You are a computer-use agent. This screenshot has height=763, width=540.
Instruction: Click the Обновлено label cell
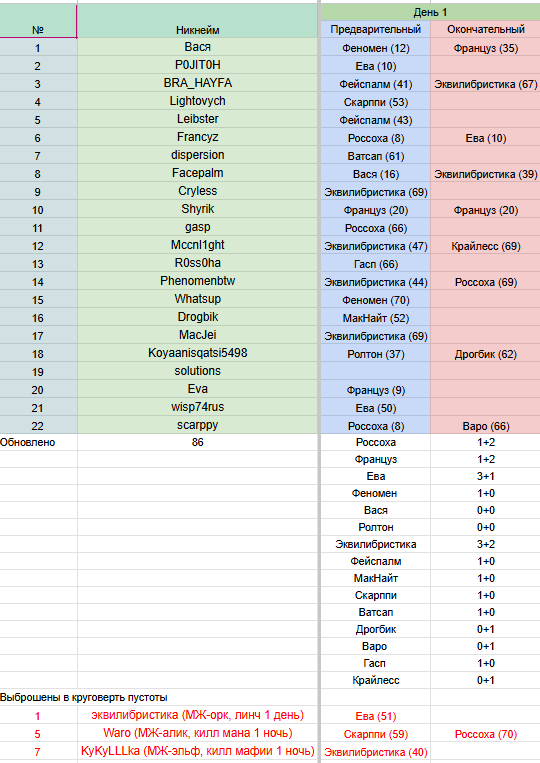click(x=38, y=442)
